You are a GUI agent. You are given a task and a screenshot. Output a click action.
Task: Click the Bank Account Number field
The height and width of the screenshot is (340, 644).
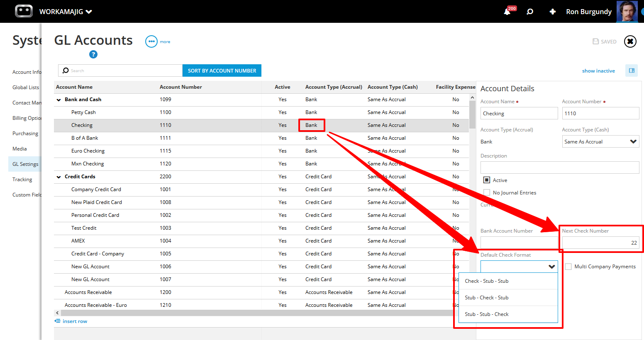tap(519, 243)
